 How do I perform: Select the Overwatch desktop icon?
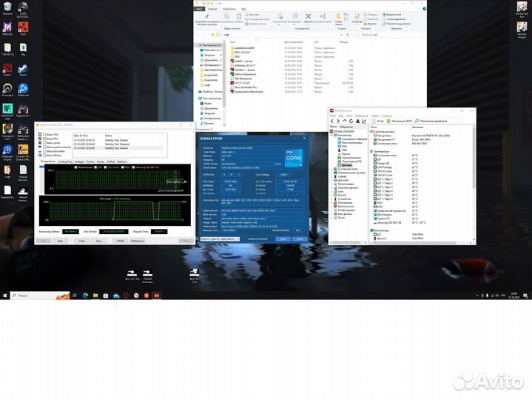[x=7, y=89]
